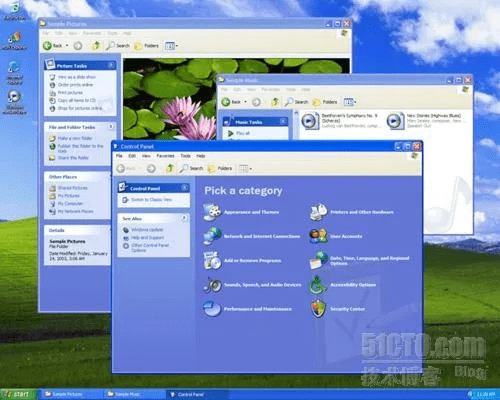
Task: Open Edit menu in Control Panel
Action: pyautogui.click(x=132, y=156)
